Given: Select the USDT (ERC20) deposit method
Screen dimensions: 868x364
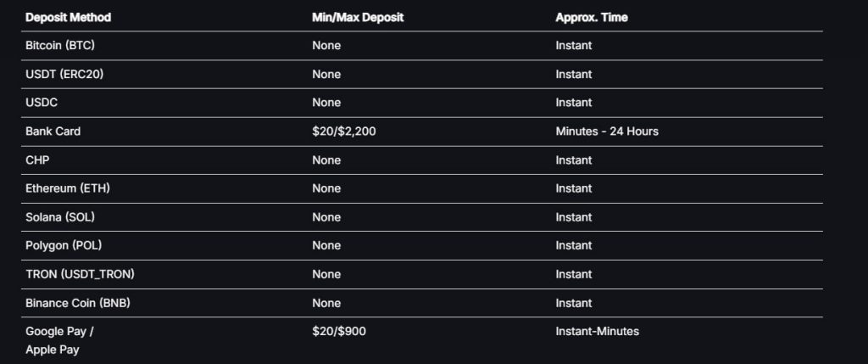Looking at the screenshot, I should coord(64,74).
